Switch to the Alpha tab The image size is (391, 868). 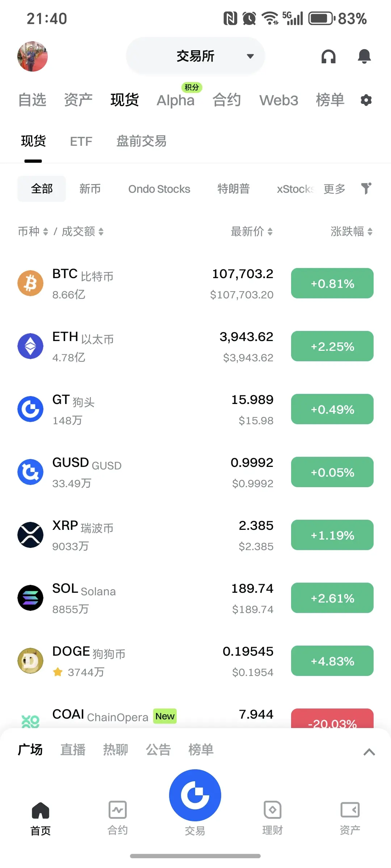click(x=176, y=100)
